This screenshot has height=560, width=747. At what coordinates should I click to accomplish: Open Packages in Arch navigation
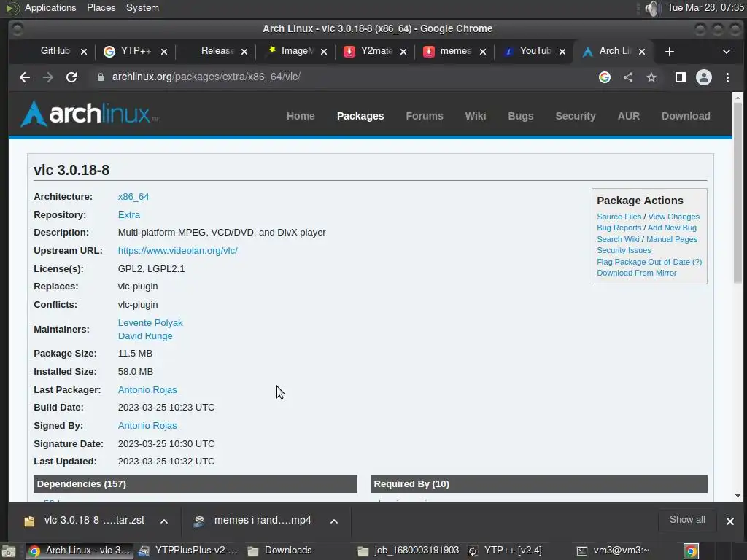click(x=360, y=116)
